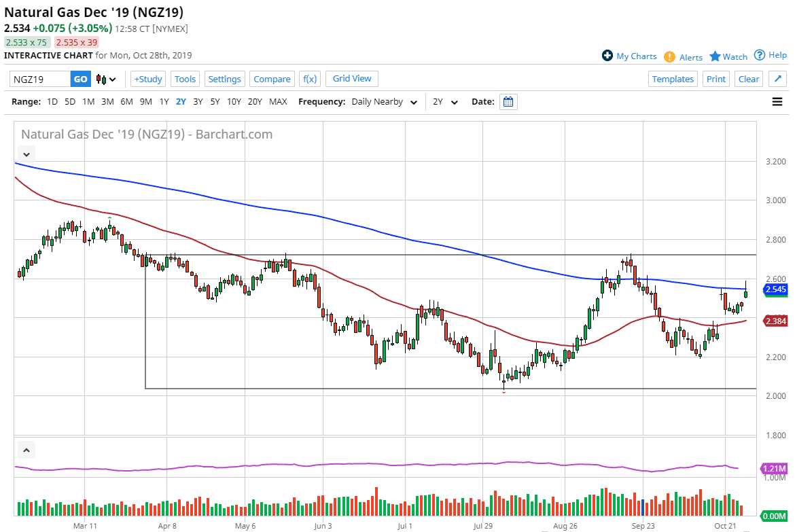The width and height of the screenshot is (795, 532).
Task: Expand chart to full screen via arrow icon
Action: (x=777, y=79)
